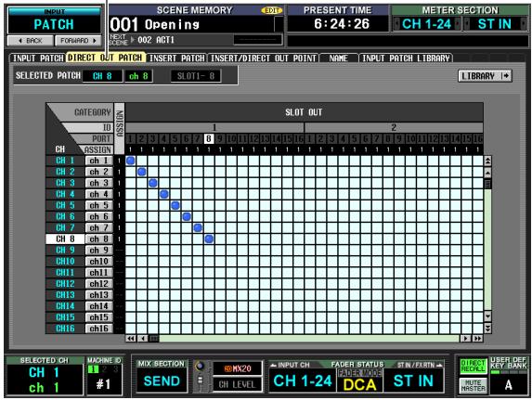Click left arrow of meter CH 1-24

(396, 24)
